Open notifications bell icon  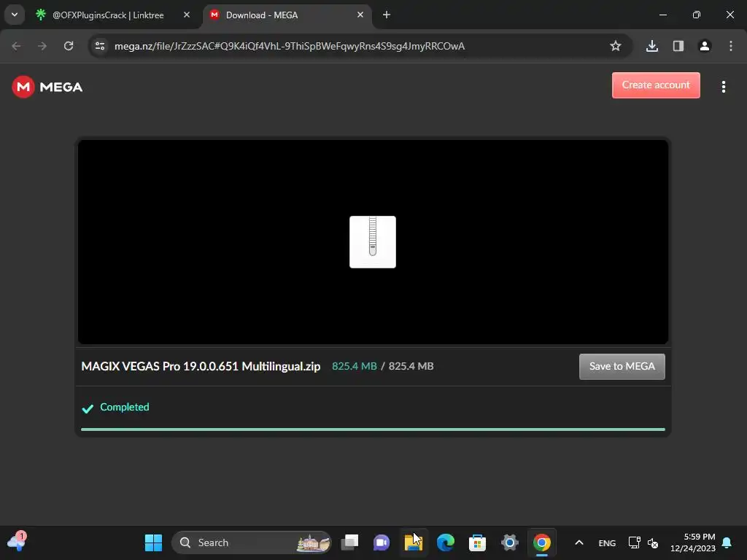click(x=727, y=542)
